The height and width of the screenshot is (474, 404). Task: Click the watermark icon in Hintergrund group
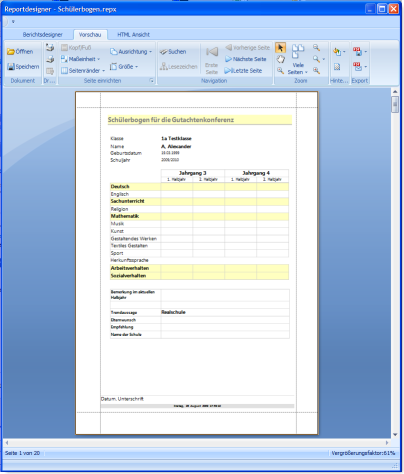[337, 67]
